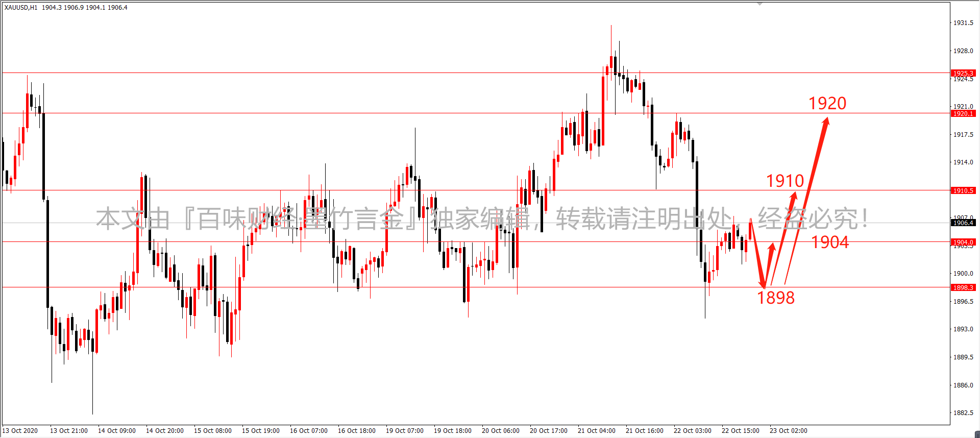Select the large red 1898 support text object
The width and height of the screenshot is (980, 438).
[776, 298]
